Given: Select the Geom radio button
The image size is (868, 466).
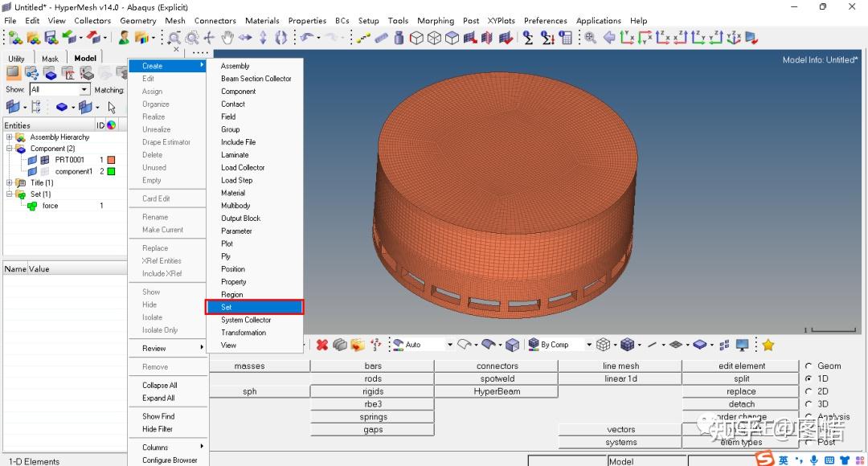Looking at the screenshot, I should pyautogui.click(x=808, y=366).
